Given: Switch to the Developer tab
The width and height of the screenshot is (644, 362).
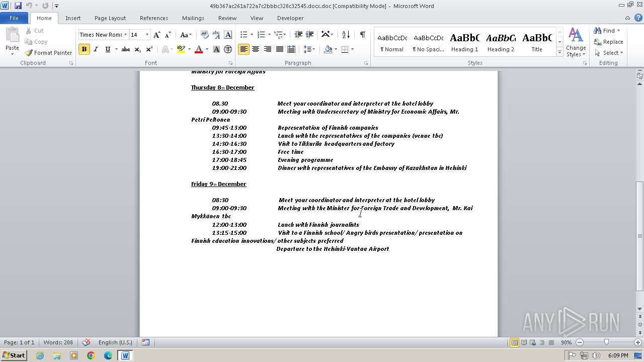Looking at the screenshot, I should click(x=290, y=18).
